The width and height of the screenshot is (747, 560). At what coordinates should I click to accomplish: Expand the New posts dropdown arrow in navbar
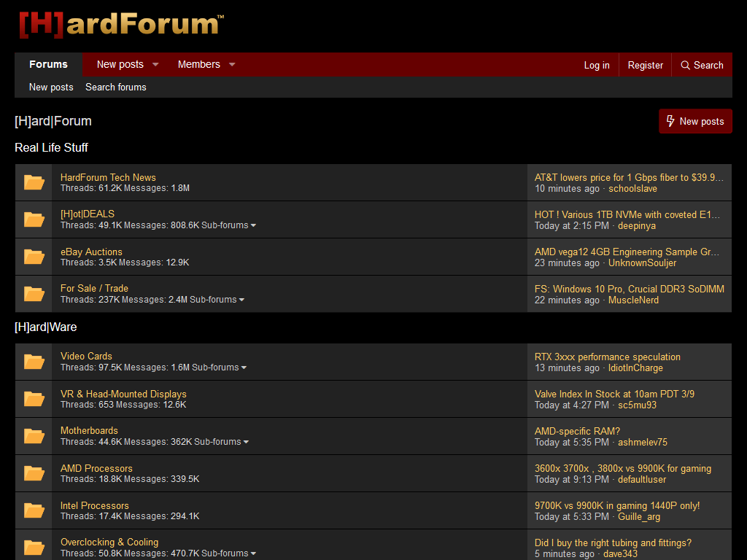pos(155,64)
